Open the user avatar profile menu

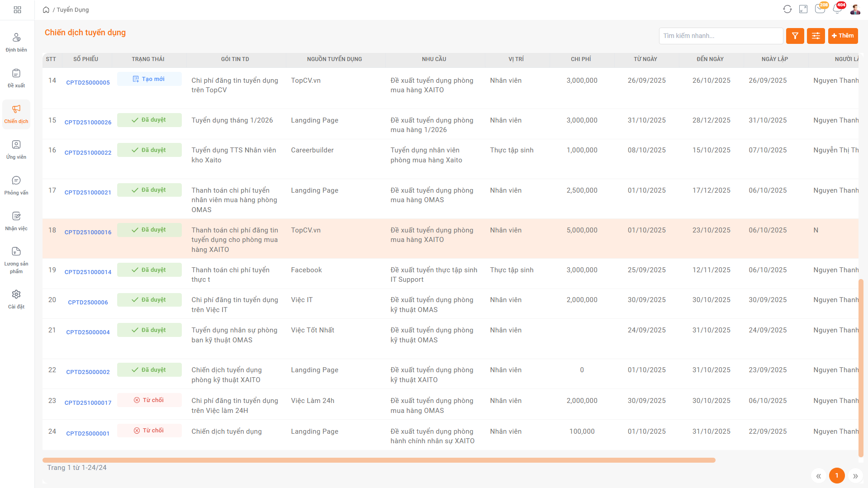point(855,9)
